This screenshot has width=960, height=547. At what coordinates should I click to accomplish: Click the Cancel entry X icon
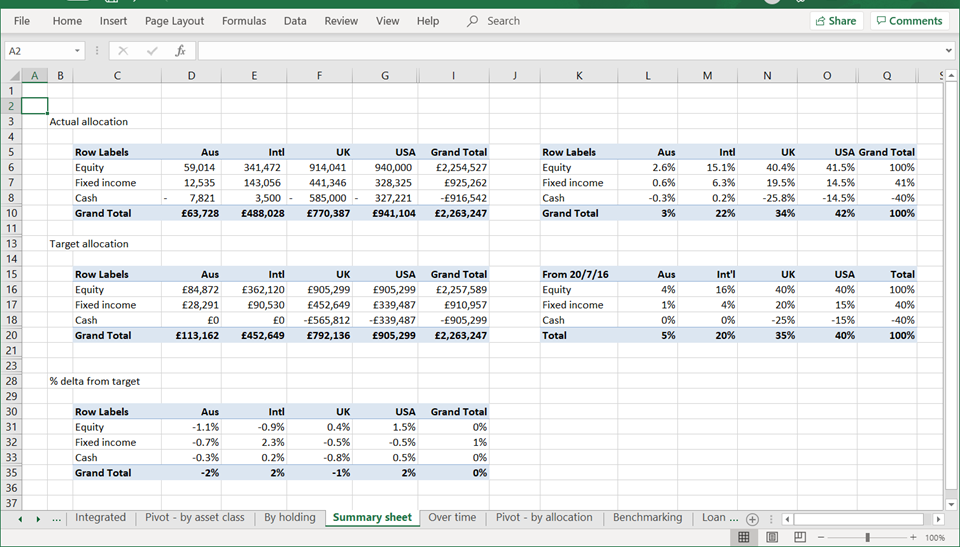click(x=123, y=51)
